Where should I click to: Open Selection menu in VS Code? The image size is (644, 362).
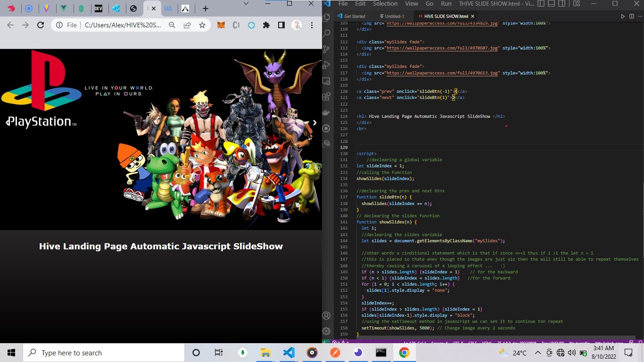click(x=385, y=4)
